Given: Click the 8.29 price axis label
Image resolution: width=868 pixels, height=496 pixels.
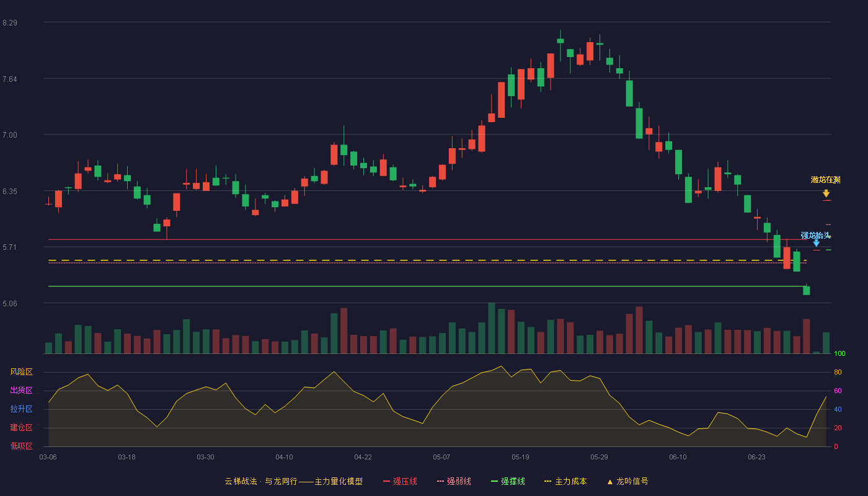Looking at the screenshot, I should (10, 23).
